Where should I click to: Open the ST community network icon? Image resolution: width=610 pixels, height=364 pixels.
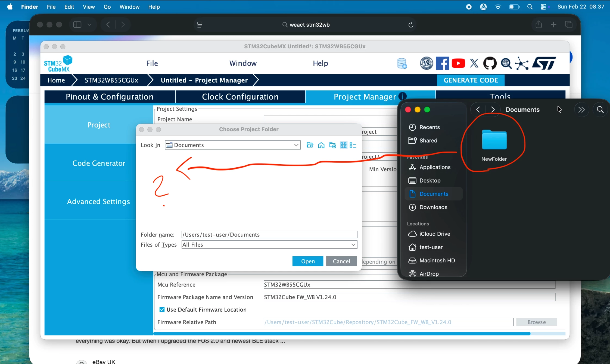pyautogui.click(x=522, y=63)
